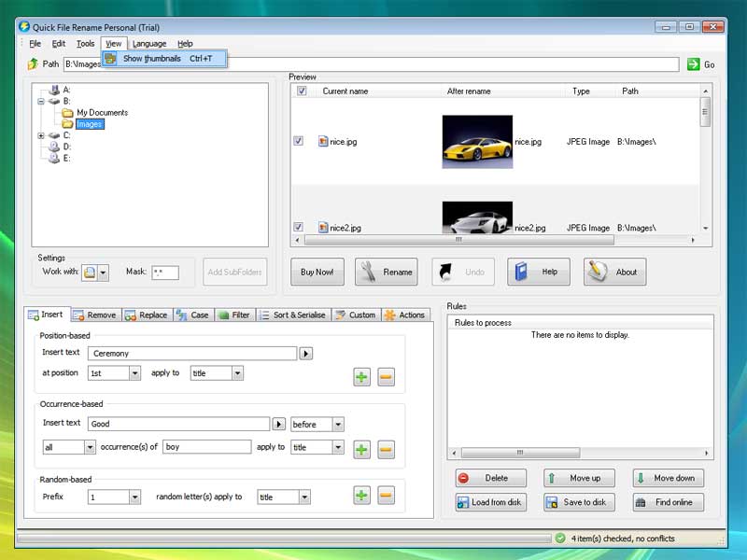
Task: Click the About button
Action: coord(614,272)
